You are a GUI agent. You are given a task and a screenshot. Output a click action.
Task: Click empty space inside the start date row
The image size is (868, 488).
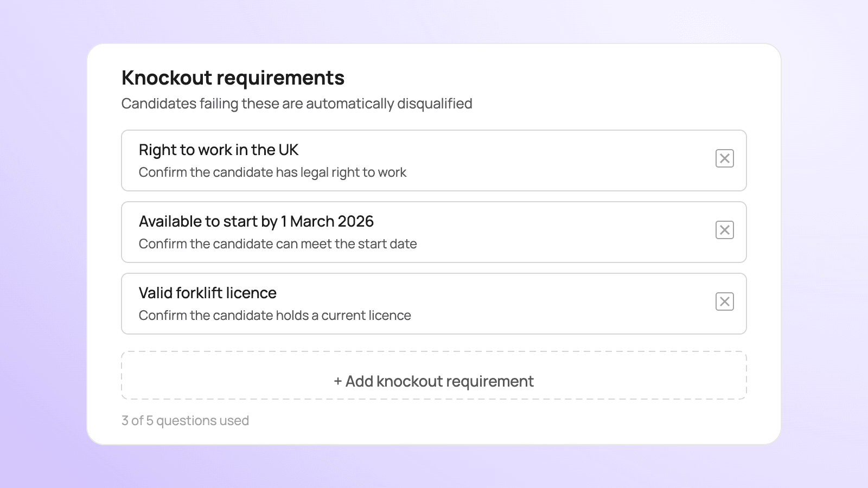click(542, 232)
